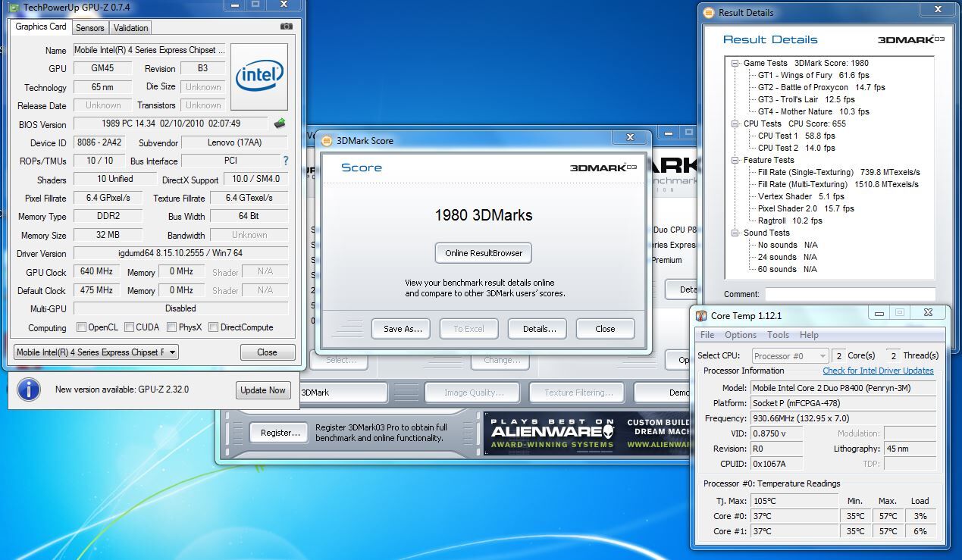
Task: Switch to the Graphics Card tab
Action: pyautogui.click(x=41, y=27)
